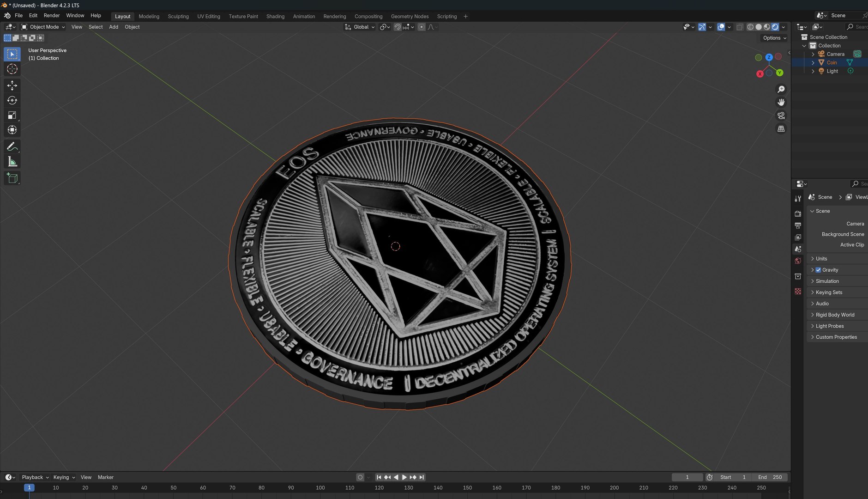Click the Z axis on the navigation gizmo

[x=769, y=57]
